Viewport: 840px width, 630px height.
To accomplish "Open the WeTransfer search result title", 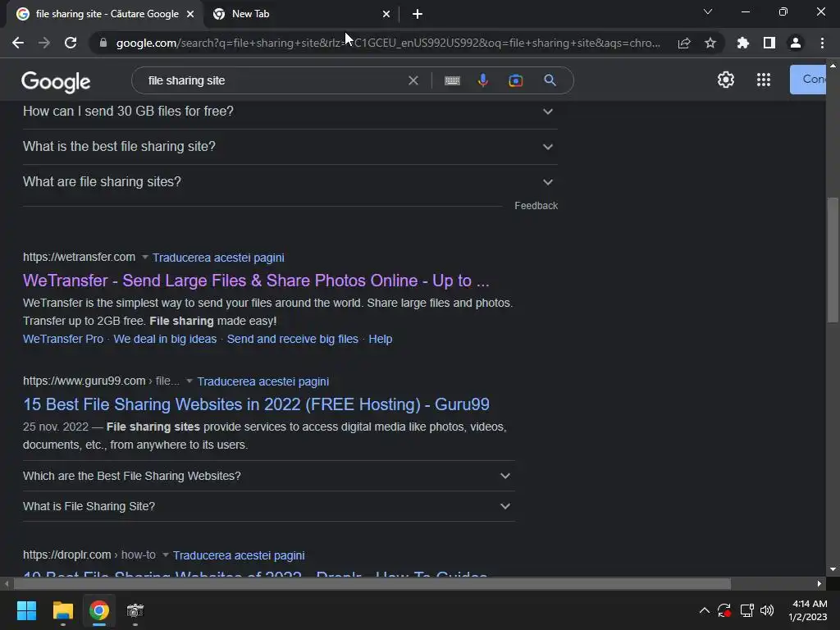I will point(256,281).
